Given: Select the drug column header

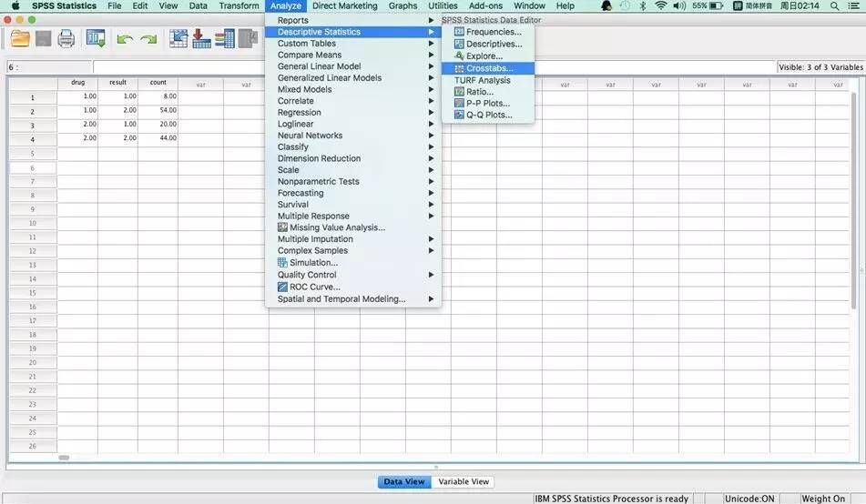Looking at the screenshot, I should click(78, 83).
